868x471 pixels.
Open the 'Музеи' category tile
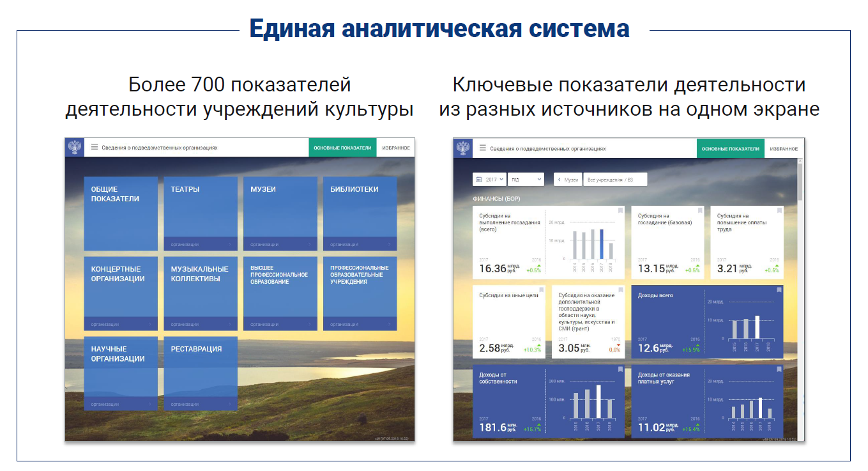coord(280,208)
